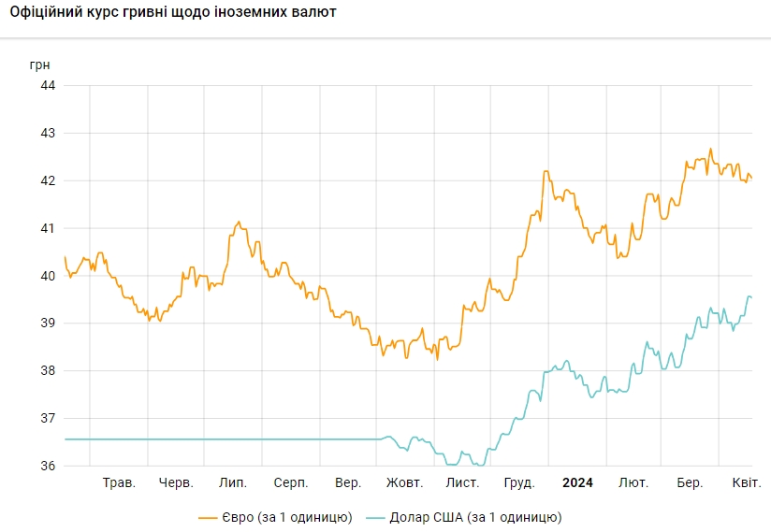Image resolution: width=771 pixels, height=532 pixels.
Task: Click the 44 value on the vertical axis
Action: [x=48, y=86]
